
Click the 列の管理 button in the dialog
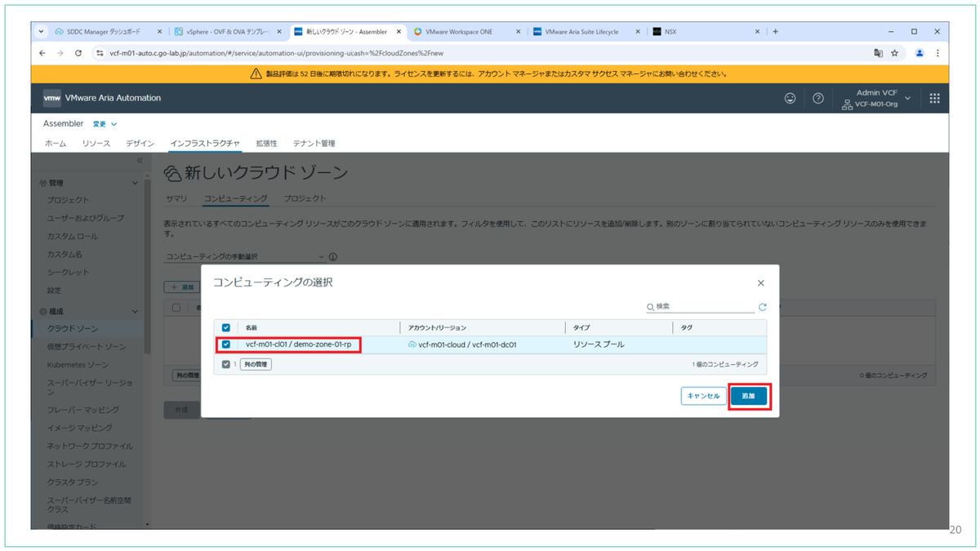coord(256,364)
